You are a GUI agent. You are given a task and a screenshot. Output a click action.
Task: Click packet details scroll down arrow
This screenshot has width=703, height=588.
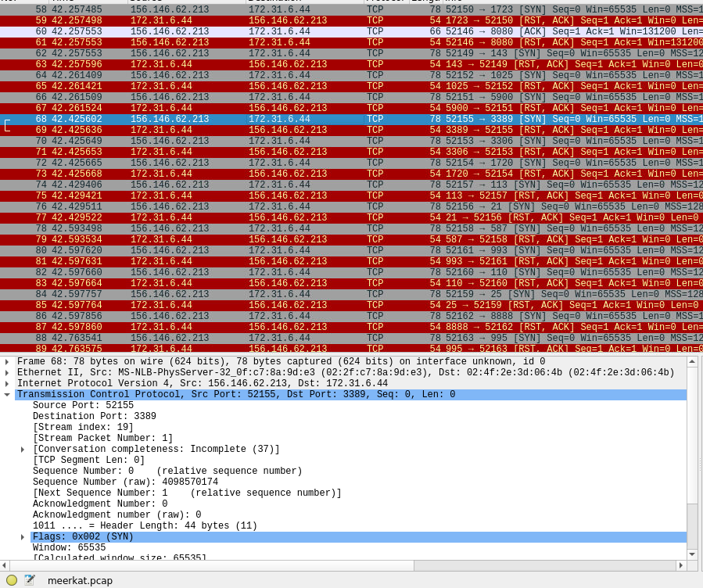pyautogui.click(x=692, y=554)
